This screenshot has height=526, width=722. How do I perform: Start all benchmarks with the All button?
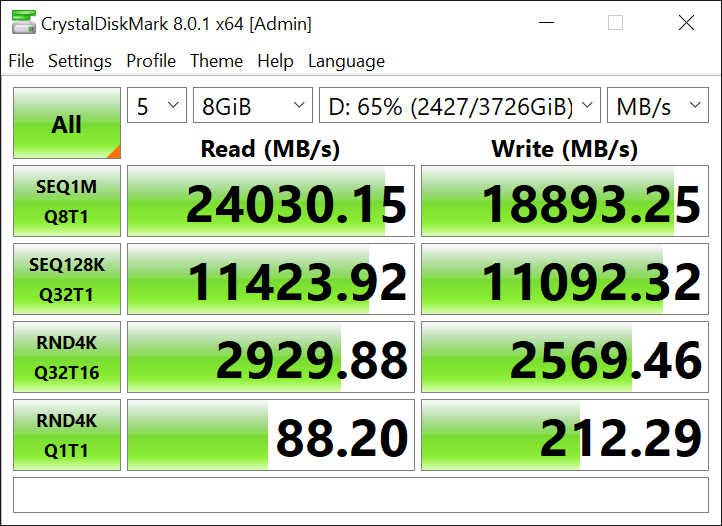click(67, 124)
